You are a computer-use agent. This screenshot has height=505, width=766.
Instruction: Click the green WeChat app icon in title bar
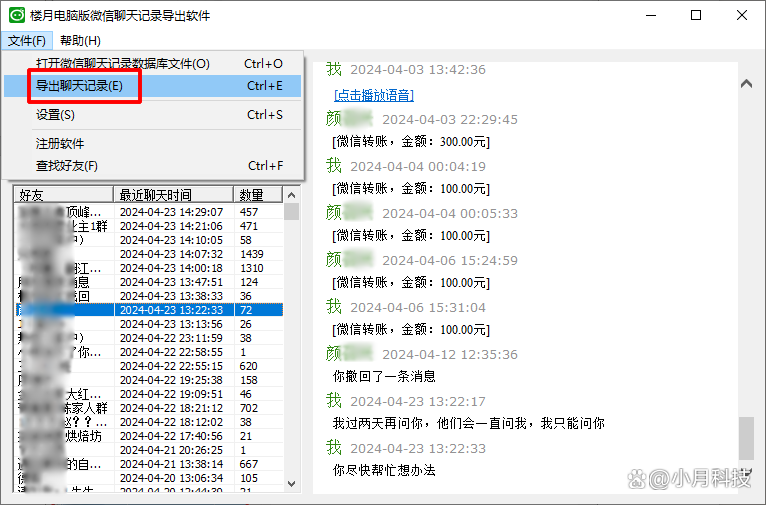pyautogui.click(x=17, y=15)
